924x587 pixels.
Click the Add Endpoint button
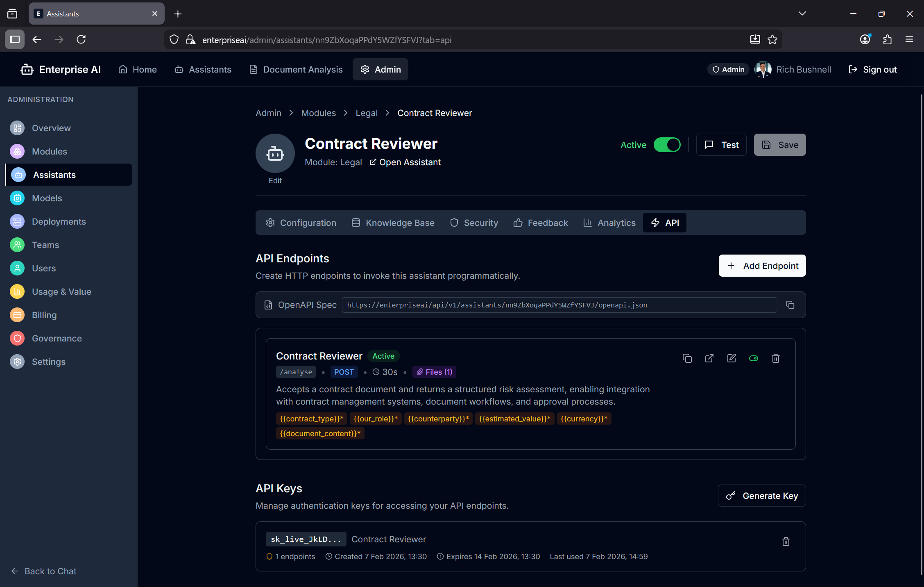[x=762, y=266]
